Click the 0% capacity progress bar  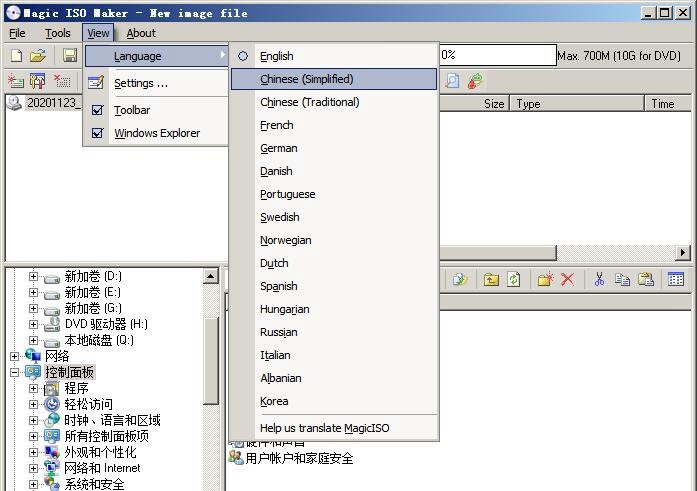click(x=498, y=55)
